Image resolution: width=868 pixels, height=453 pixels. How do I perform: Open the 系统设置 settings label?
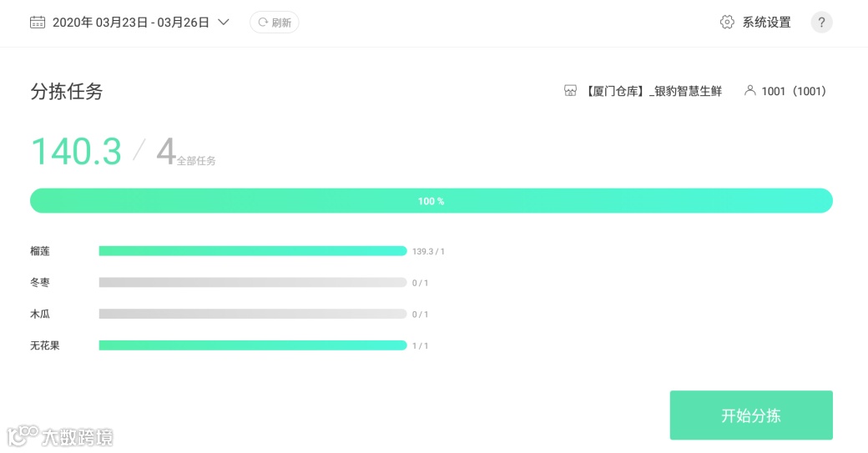pyautogui.click(x=767, y=23)
